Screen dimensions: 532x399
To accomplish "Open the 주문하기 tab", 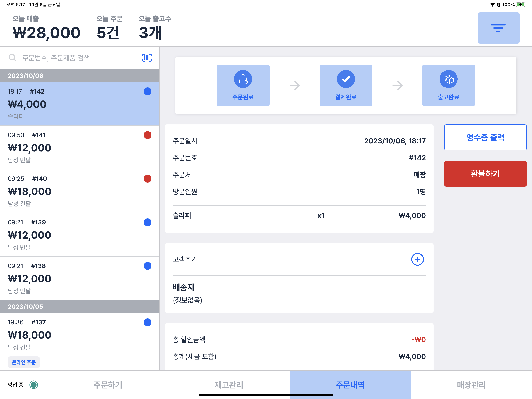I will click(x=108, y=385).
